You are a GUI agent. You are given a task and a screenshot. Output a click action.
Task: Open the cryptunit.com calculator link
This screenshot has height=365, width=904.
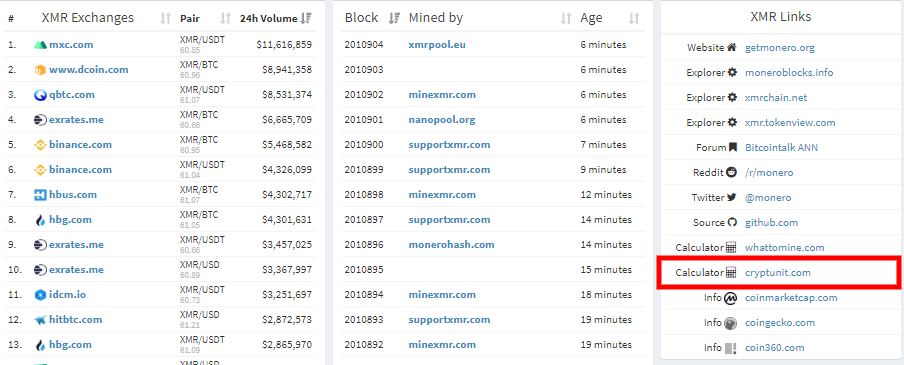778,273
